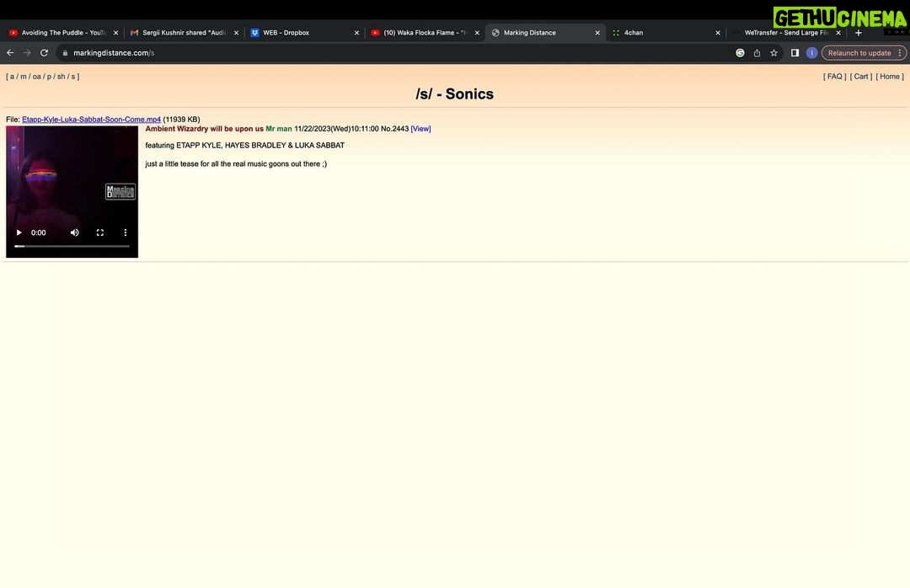Open the 'm' board link
Viewport: 910px width, 588px height.
click(x=24, y=77)
